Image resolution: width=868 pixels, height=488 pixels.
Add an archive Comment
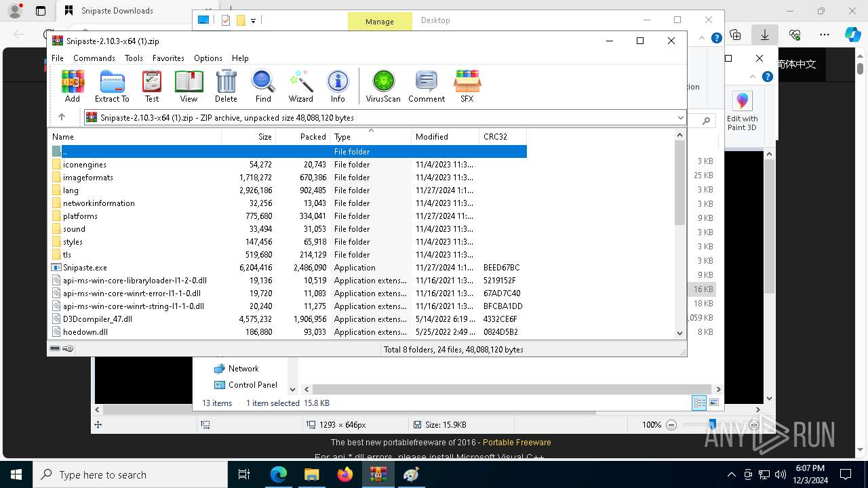coord(427,86)
